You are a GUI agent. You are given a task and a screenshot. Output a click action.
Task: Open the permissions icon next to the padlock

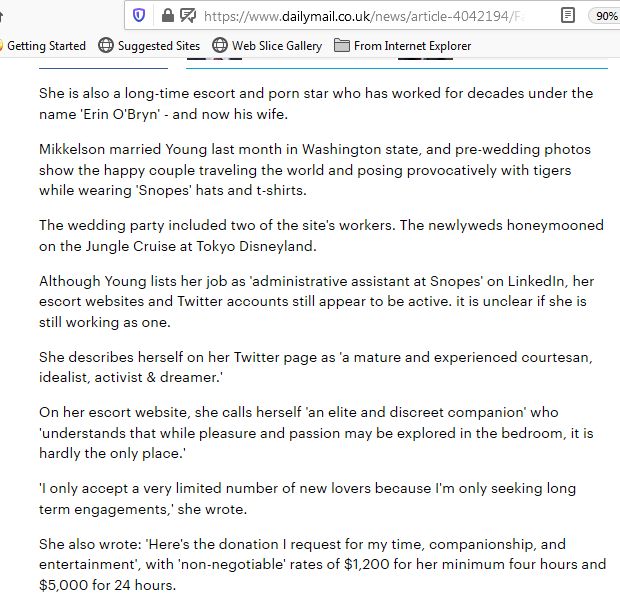pos(188,16)
